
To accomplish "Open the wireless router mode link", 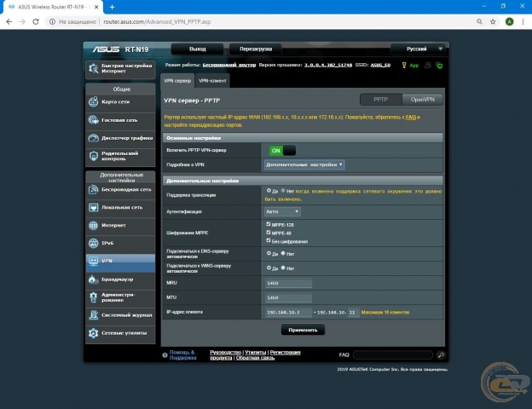I will tap(229, 65).
